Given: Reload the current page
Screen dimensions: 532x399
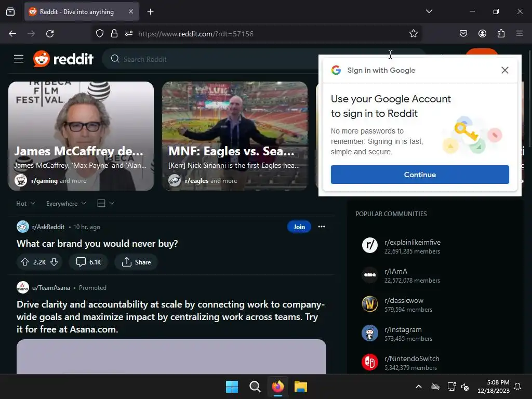Looking at the screenshot, I should 50,34.
